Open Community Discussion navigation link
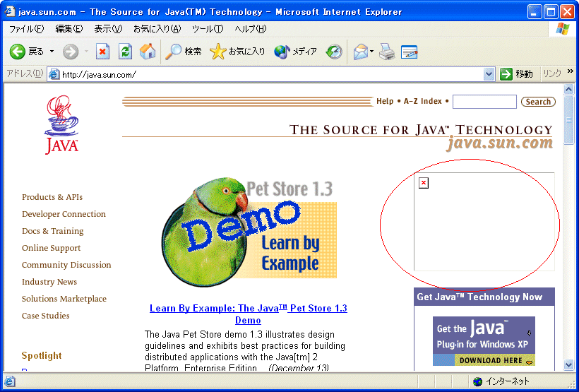The width and height of the screenshot is (579, 392). pos(66,266)
